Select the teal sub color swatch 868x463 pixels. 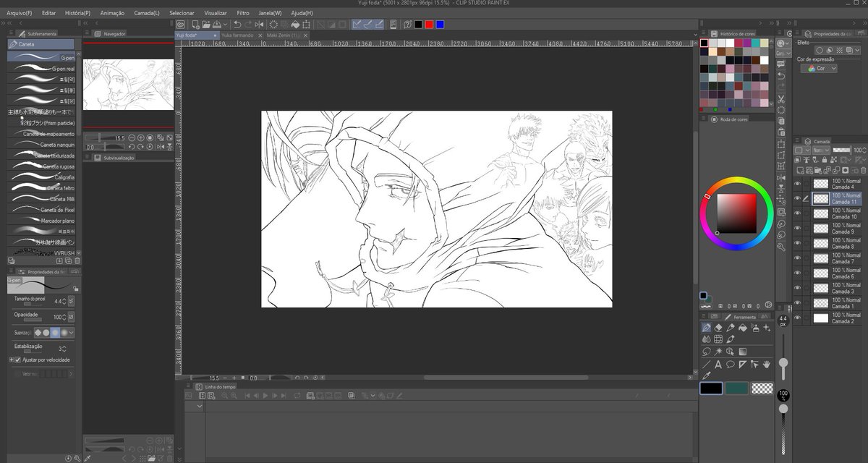point(736,388)
